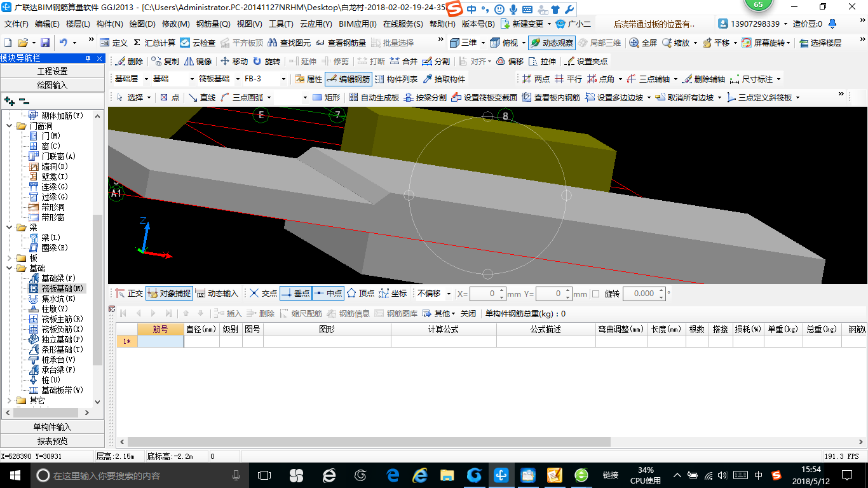
Task: Click 自动生成板 auto-generate slab
Action: tap(374, 97)
